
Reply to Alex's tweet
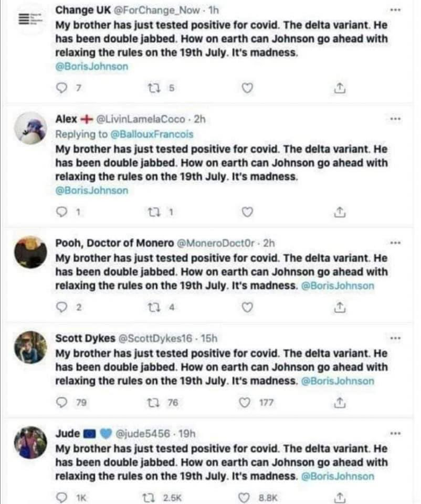(61, 212)
